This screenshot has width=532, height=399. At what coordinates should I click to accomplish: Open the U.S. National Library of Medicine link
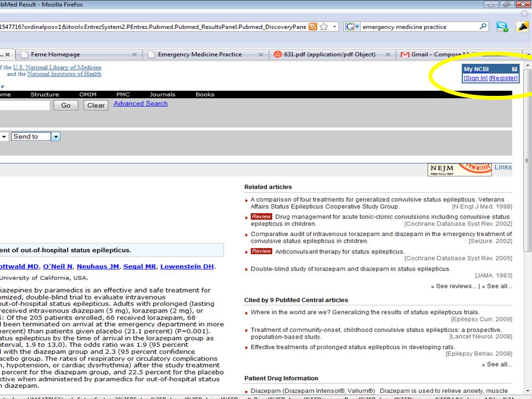tap(57, 68)
